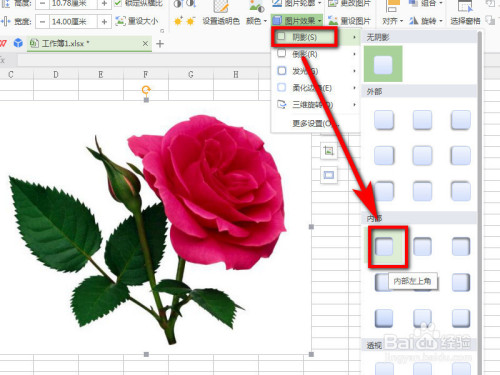Screen dimensions: 500x375
Task: Switch to the 工作簿1.xlsx document tab
Action: tap(89, 44)
